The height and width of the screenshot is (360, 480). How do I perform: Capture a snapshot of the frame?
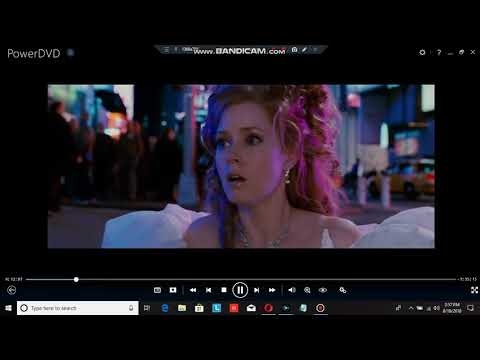(x=173, y=290)
